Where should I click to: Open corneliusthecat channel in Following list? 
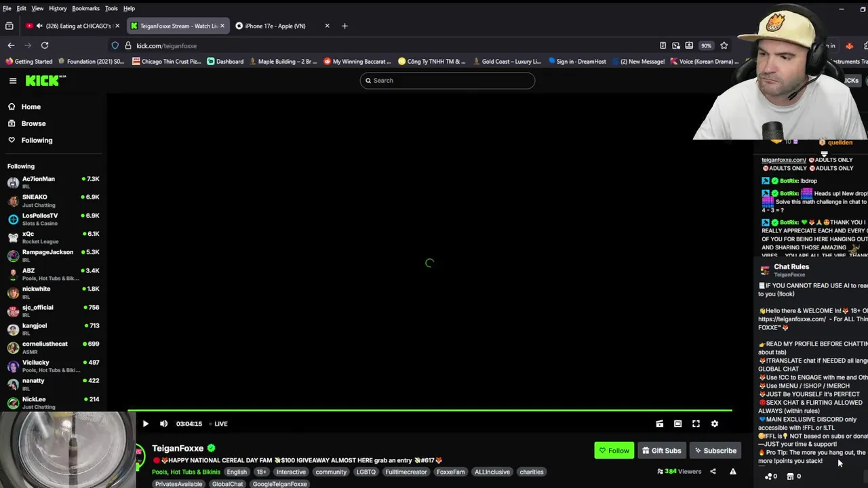tap(53, 347)
